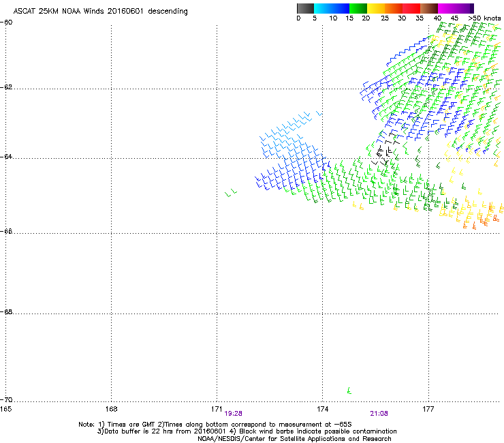Viewport: 504px width, 443px height.
Task: Click the isolated green wind barb near -70 latitude
Action: click(349, 391)
